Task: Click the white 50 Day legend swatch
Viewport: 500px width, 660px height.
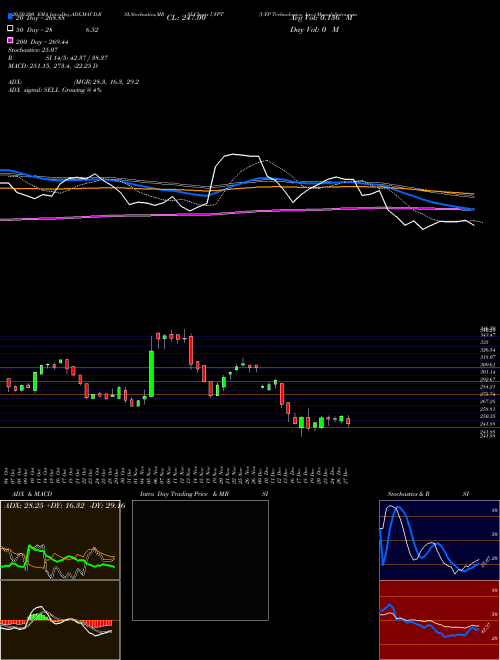Action: pos(11,29)
